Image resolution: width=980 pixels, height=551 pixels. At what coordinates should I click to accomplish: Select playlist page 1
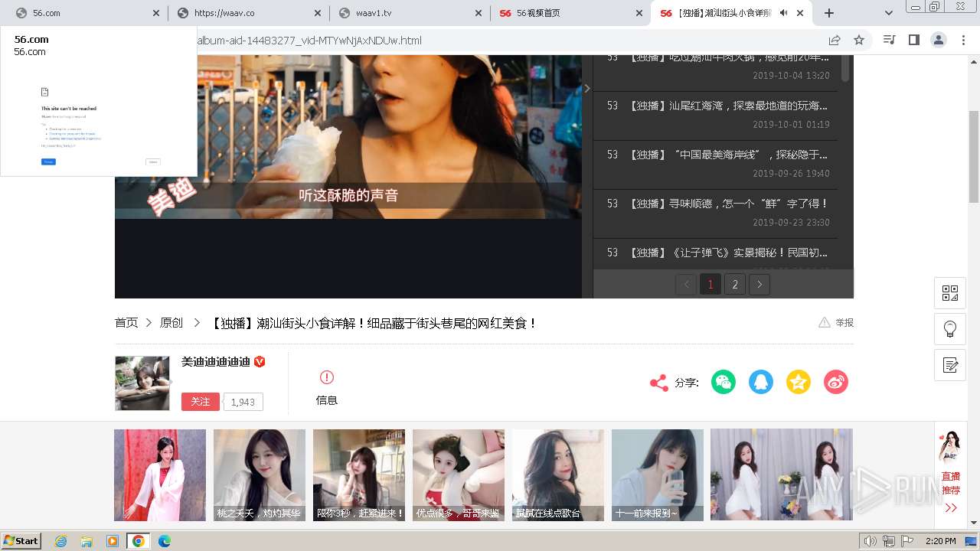[x=710, y=285]
